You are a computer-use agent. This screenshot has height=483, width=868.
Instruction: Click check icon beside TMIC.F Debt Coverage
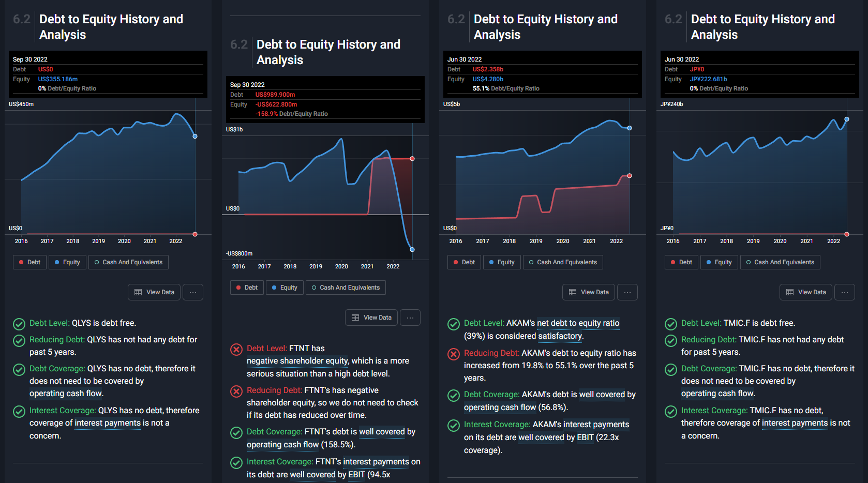coord(671,370)
